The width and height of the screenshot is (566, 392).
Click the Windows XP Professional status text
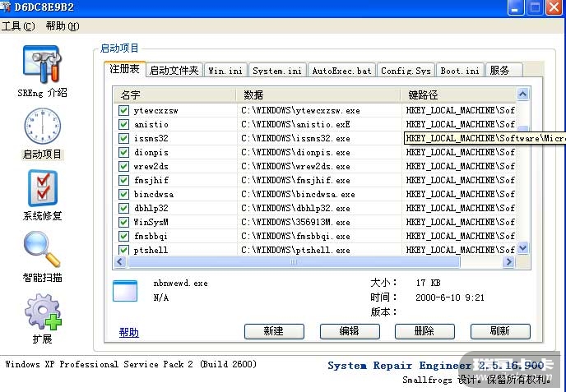[131, 364]
